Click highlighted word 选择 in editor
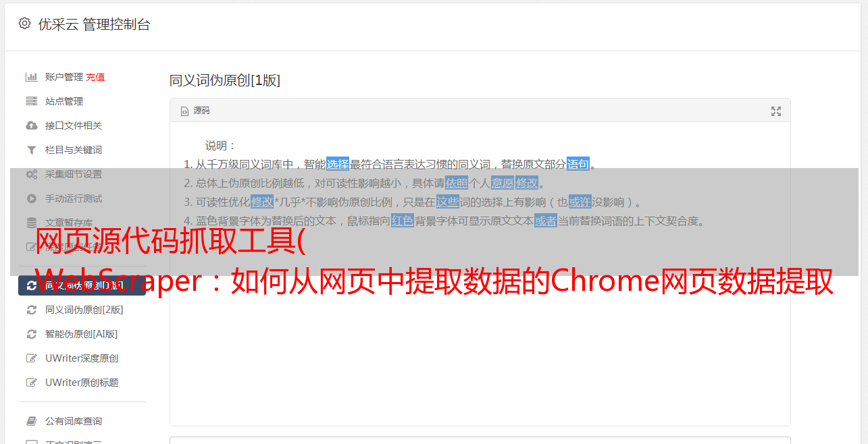This screenshot has height=444, width=868. pos(338,164)
